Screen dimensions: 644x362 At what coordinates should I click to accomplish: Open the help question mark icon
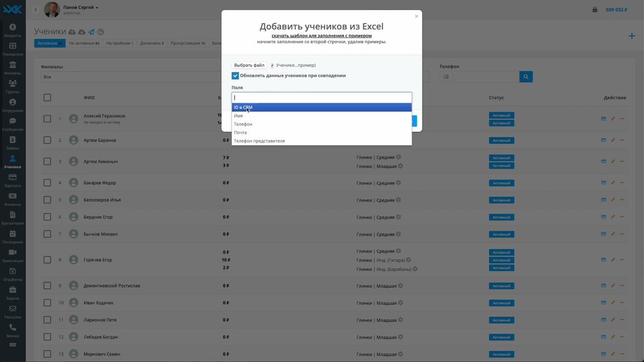(x=101, y=32)
